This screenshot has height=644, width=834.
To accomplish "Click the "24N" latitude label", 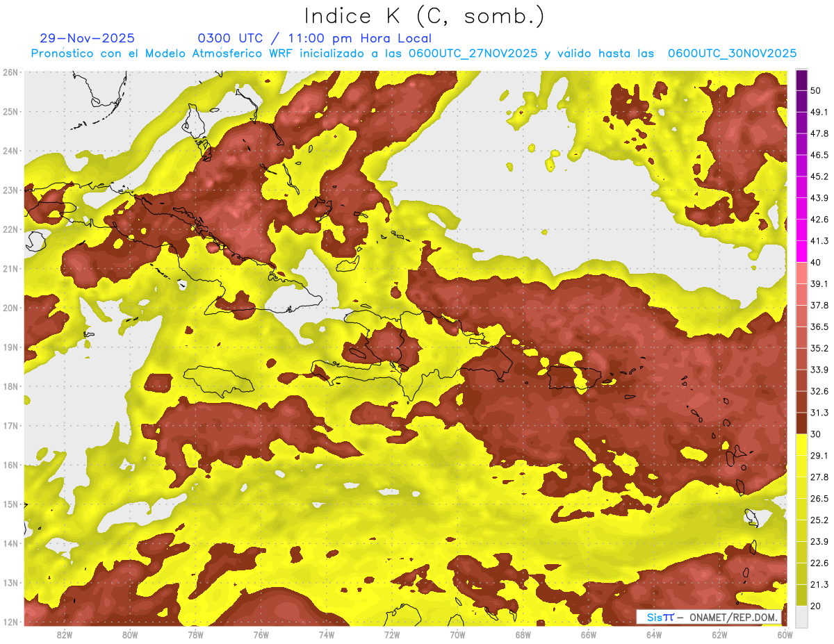I will click(10, 151).
